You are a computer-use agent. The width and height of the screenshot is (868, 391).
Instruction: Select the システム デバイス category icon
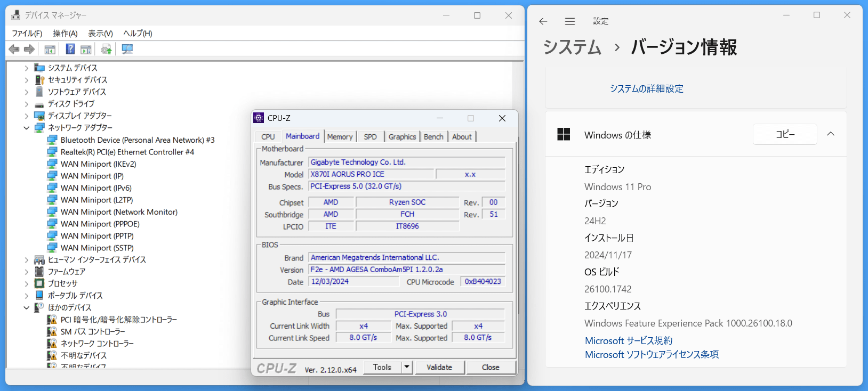[39, 68]
